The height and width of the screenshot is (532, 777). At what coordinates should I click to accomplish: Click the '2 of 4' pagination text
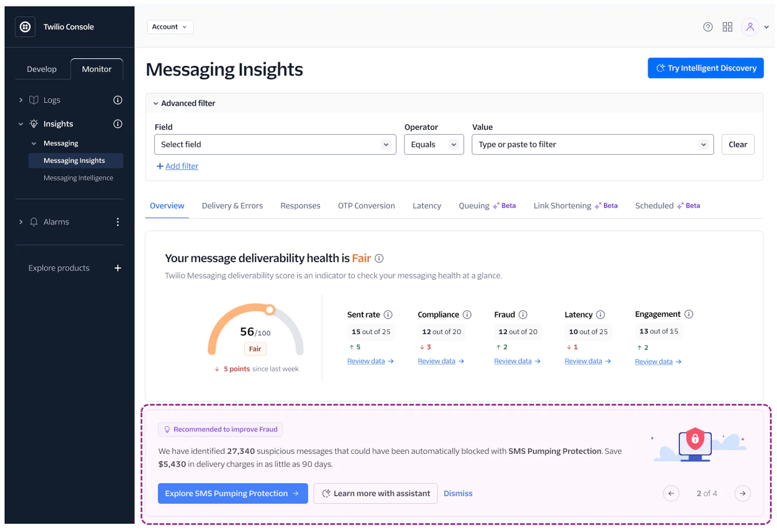[x=707, y=494]
